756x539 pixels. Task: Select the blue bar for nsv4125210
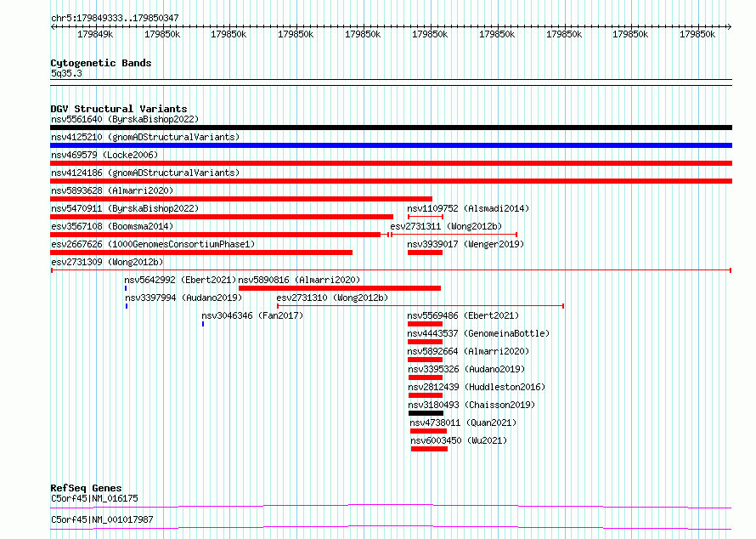(x=391, y=145)
